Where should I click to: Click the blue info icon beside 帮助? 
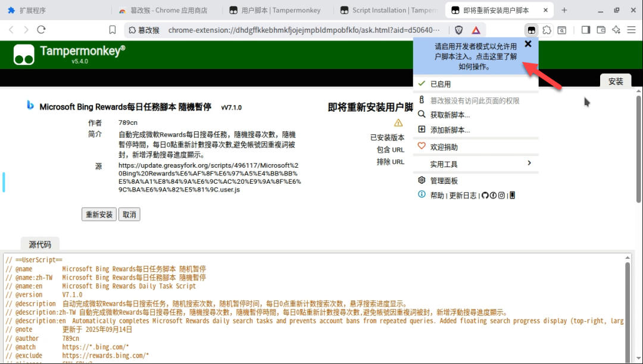[422, 194]
